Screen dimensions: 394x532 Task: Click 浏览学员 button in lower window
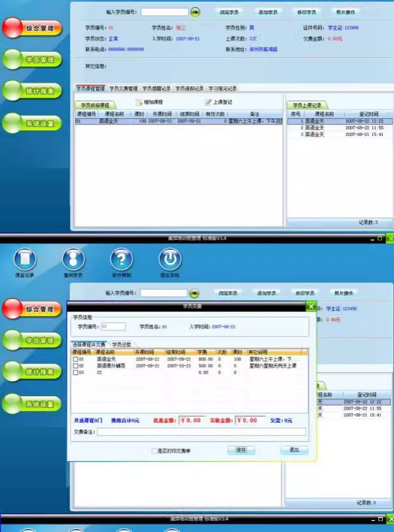click(x=228, y=293)
